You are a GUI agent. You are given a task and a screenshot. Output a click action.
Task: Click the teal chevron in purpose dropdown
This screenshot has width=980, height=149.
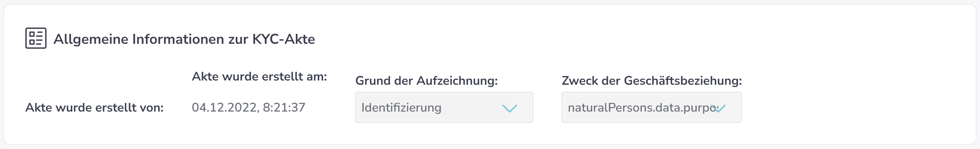[x=718, y=108]
